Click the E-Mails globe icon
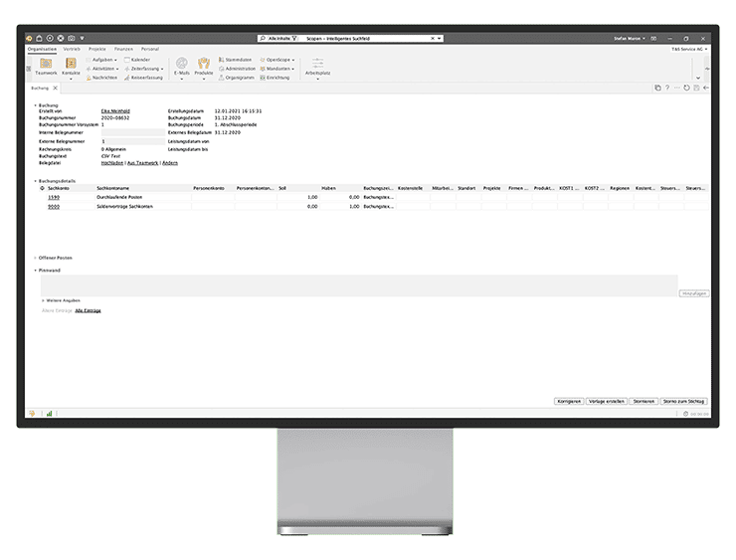 click(x=182, y=63)
